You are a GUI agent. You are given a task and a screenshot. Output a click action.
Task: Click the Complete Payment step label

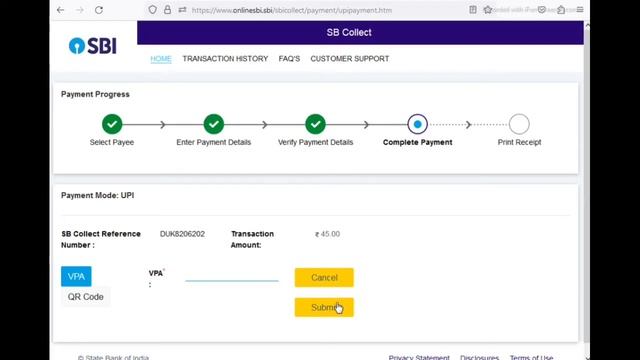click(x=417, y=142)
